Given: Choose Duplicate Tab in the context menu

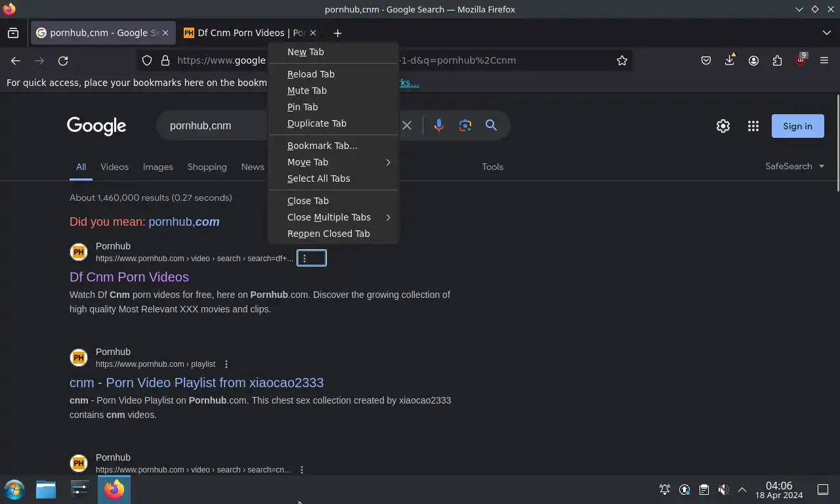Looking at the screenshot, I should coord(333,123).
